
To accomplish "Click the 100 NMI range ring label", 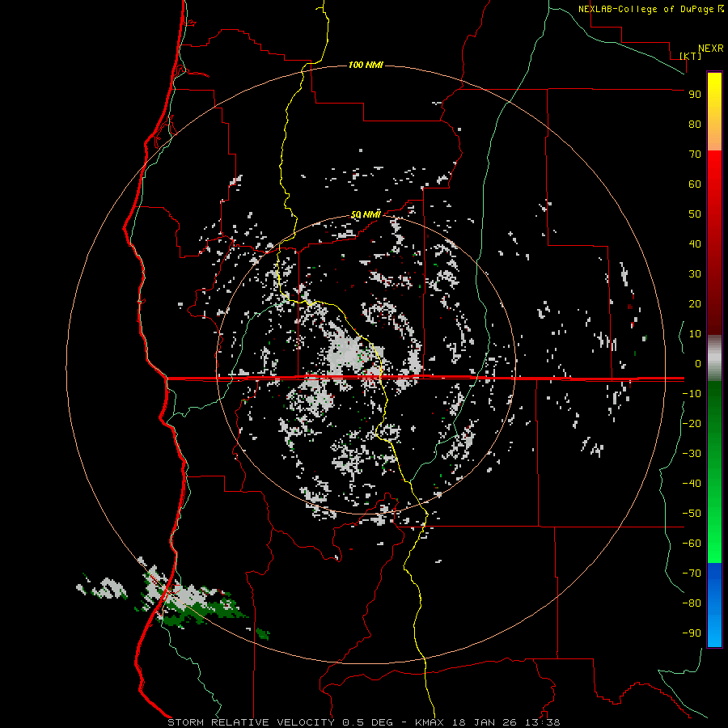I will click(x=366, y=65).
